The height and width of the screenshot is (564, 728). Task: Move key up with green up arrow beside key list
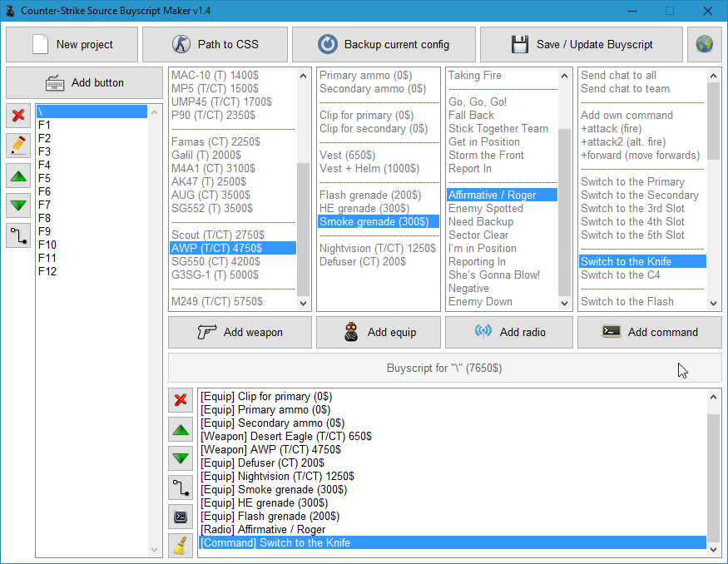tap(18, 176)
